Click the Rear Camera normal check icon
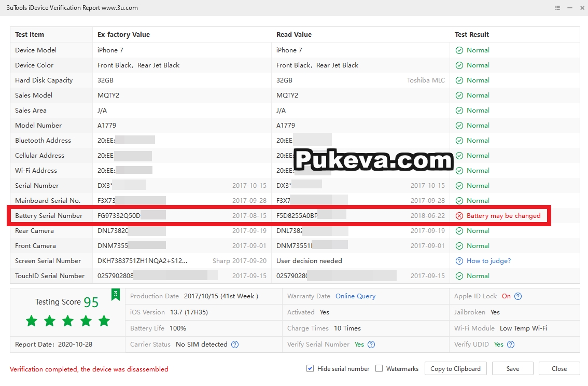Screen dimensions: 588x386 tap(459, 231)
